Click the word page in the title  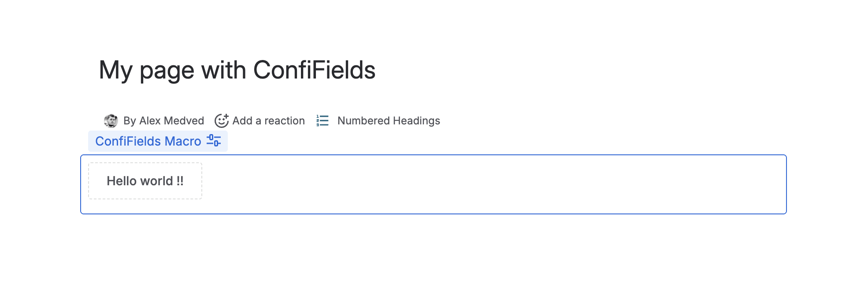coord(167,70)
